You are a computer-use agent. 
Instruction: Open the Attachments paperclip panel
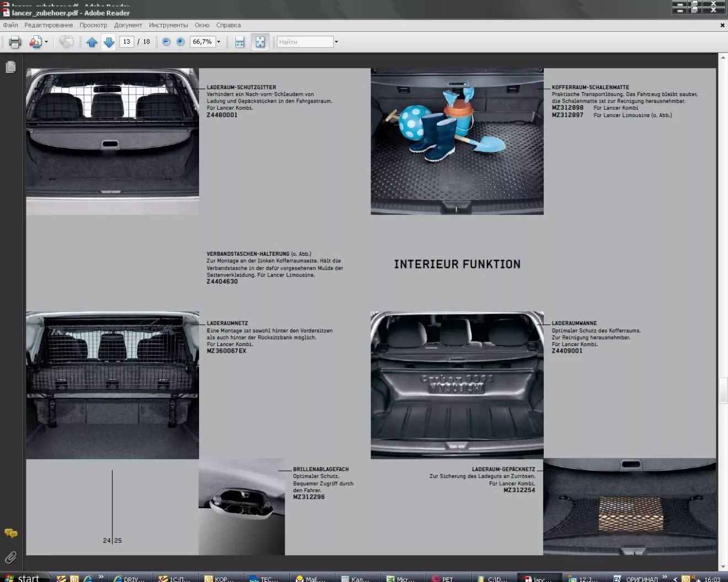click(10, 557)
